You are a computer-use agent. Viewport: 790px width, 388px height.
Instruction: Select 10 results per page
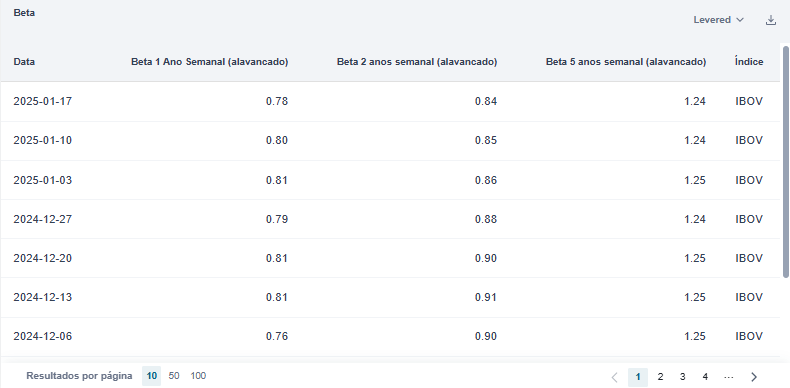(151, 376)
